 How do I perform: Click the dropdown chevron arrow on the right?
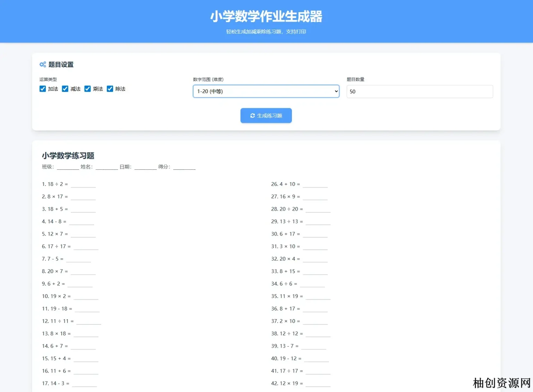[335, 91]
